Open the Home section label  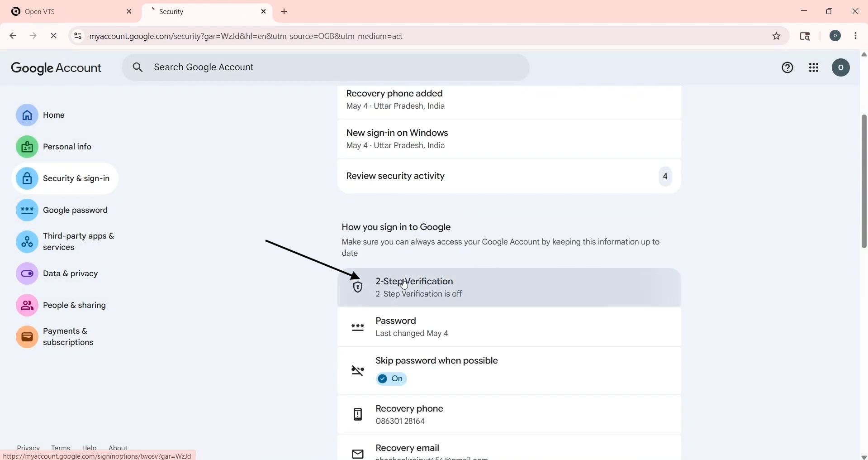tap(54, 115)
